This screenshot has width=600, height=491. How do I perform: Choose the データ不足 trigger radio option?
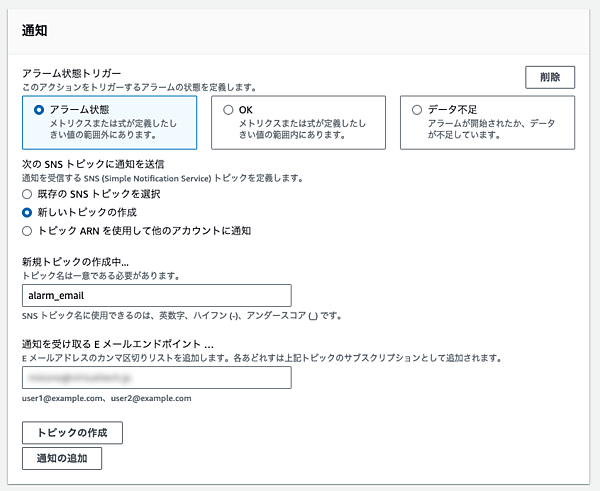tap(417, 110)
